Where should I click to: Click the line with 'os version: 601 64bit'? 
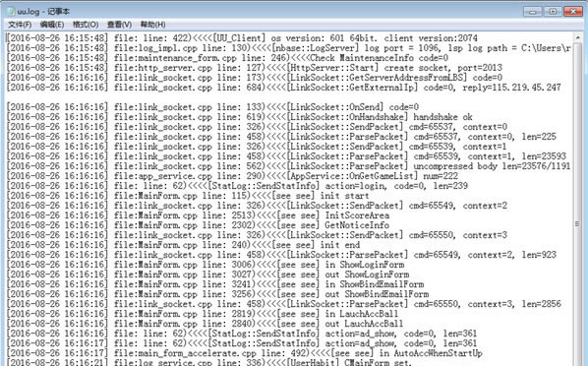(x=242, y=38)
